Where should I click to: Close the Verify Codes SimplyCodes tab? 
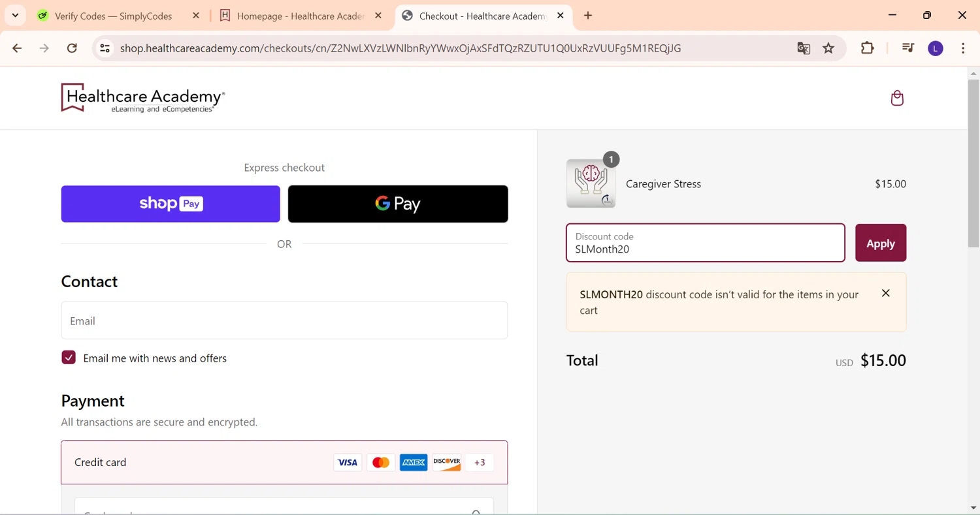coord(196,16)
